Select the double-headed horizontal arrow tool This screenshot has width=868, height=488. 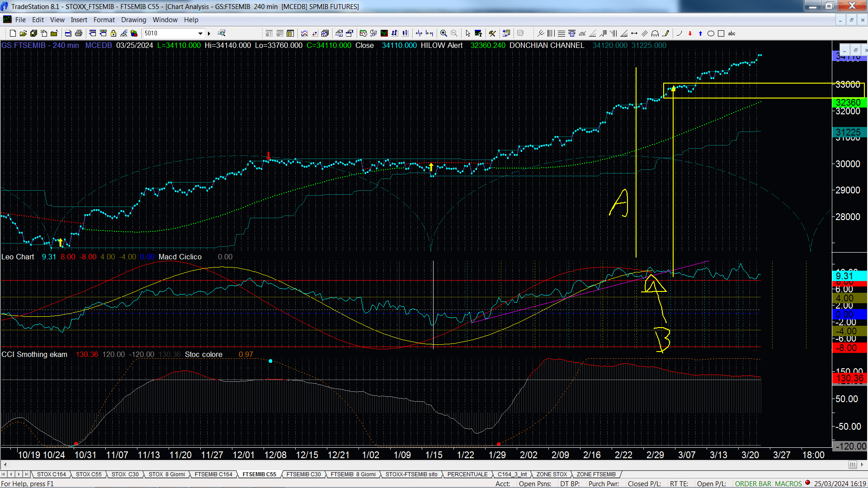634,33
